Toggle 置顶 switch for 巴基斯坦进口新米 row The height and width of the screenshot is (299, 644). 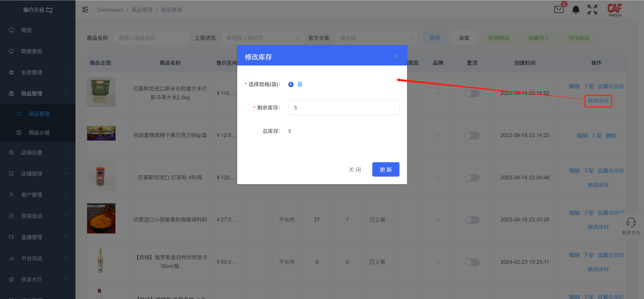(472, 93)
